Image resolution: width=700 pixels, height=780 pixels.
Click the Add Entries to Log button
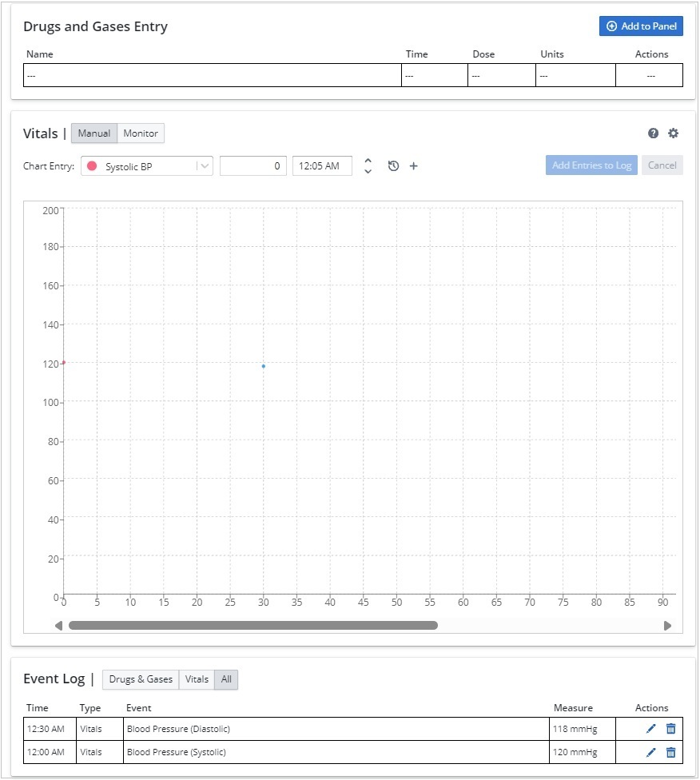click(591, 165)
